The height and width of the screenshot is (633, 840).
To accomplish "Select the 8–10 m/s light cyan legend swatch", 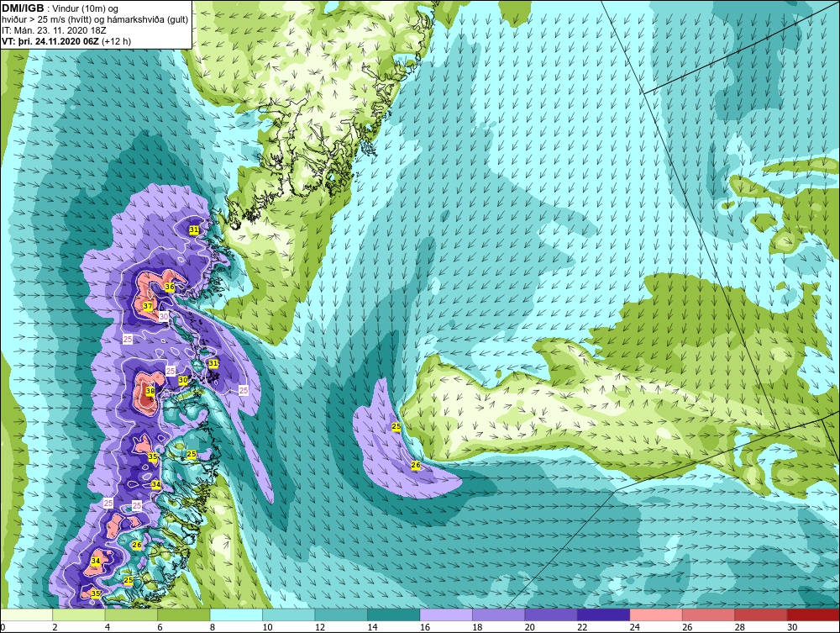I will point(236,615).
